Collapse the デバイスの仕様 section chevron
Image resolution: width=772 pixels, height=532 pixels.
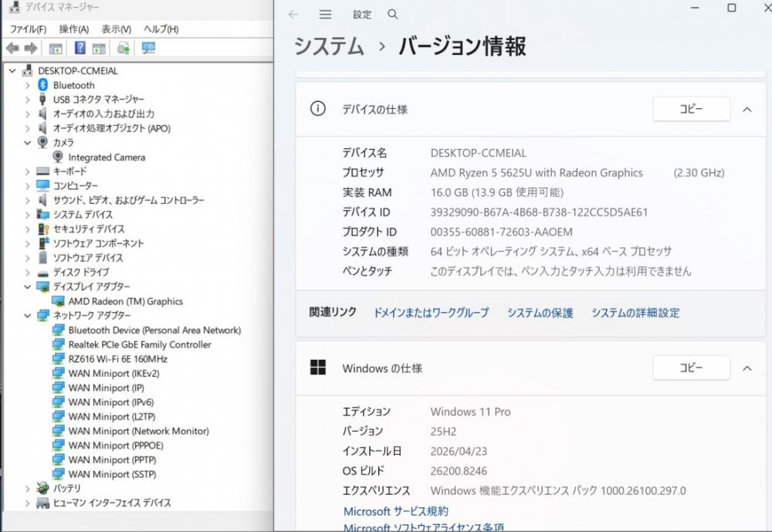pyautogui.click(x=747, y=110)
